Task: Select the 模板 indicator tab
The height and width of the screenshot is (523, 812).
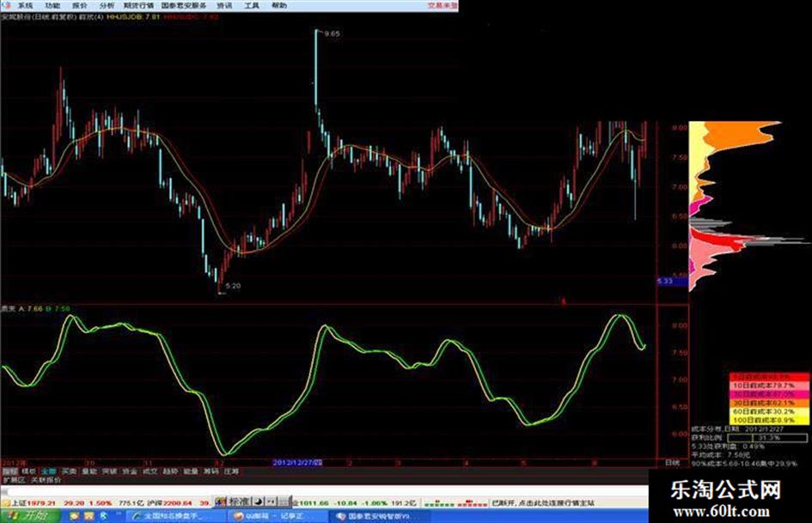Action: [28, 471]
